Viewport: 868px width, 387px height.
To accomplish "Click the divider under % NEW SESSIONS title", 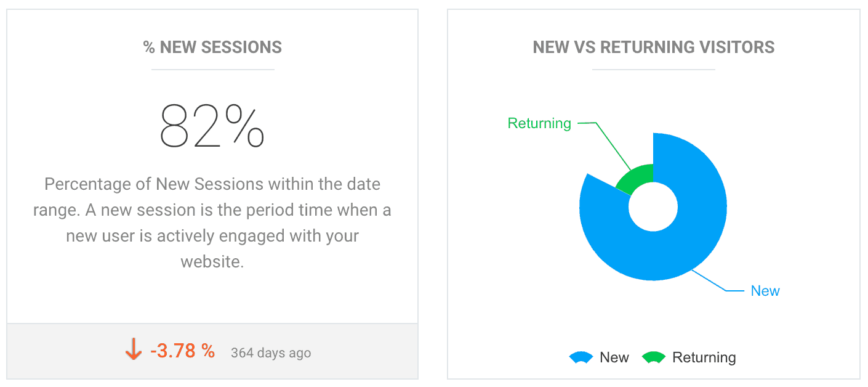I will [212, 70].
